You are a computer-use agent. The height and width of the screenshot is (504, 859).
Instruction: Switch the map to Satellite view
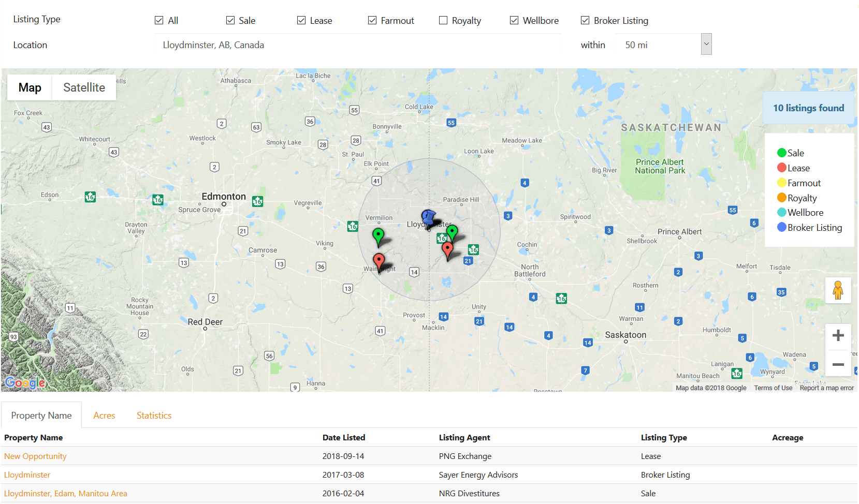(84, 87)
